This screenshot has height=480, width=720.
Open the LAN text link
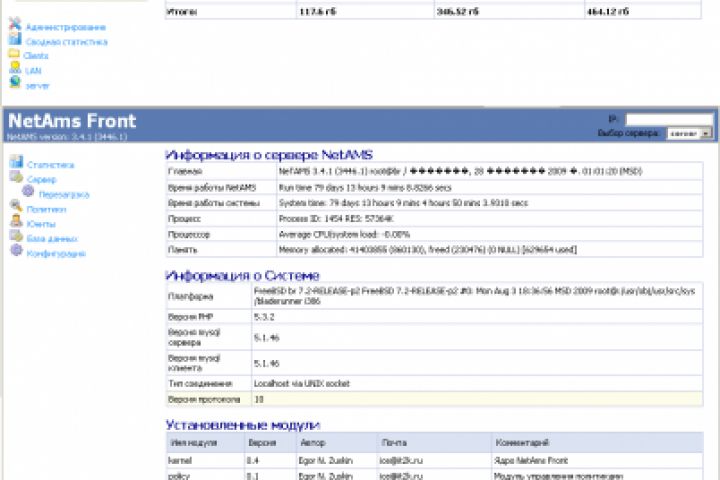click(x=33, y=71)
